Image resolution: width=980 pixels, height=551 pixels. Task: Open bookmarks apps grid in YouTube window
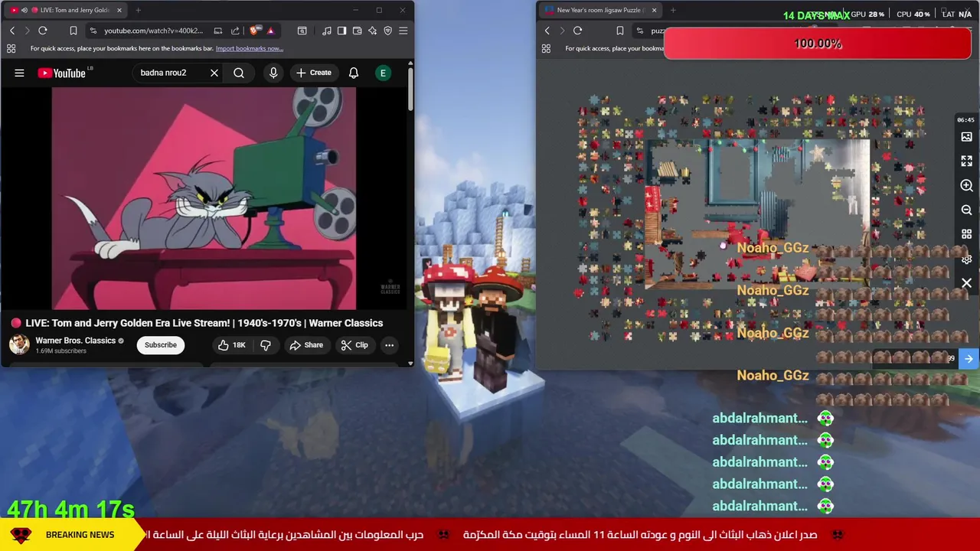[x=11, y=48]
